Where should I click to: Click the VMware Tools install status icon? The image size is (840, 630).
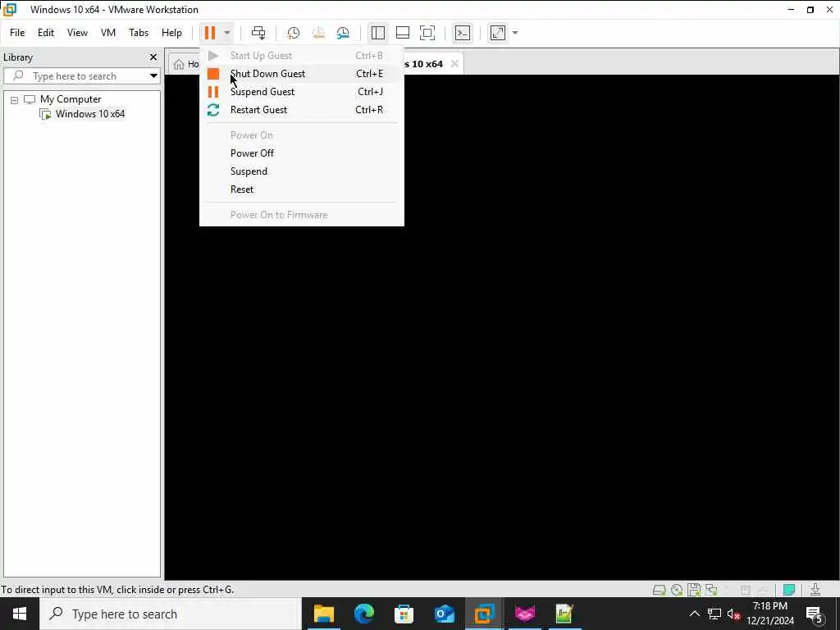[x=815, y=590]
